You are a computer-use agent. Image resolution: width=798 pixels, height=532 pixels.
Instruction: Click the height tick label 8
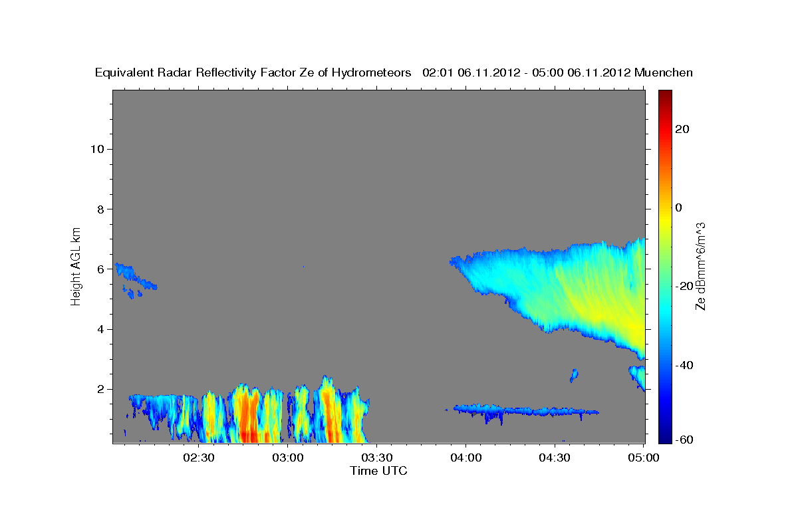(100, 209)
